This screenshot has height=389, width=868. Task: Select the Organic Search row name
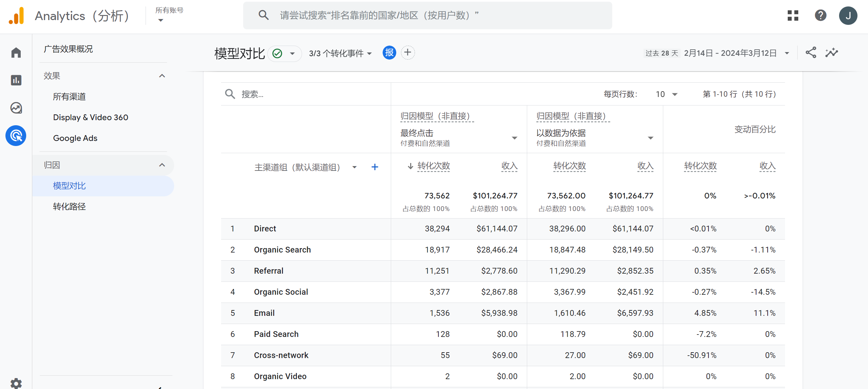pyautogui.click(x=282, y=250)
